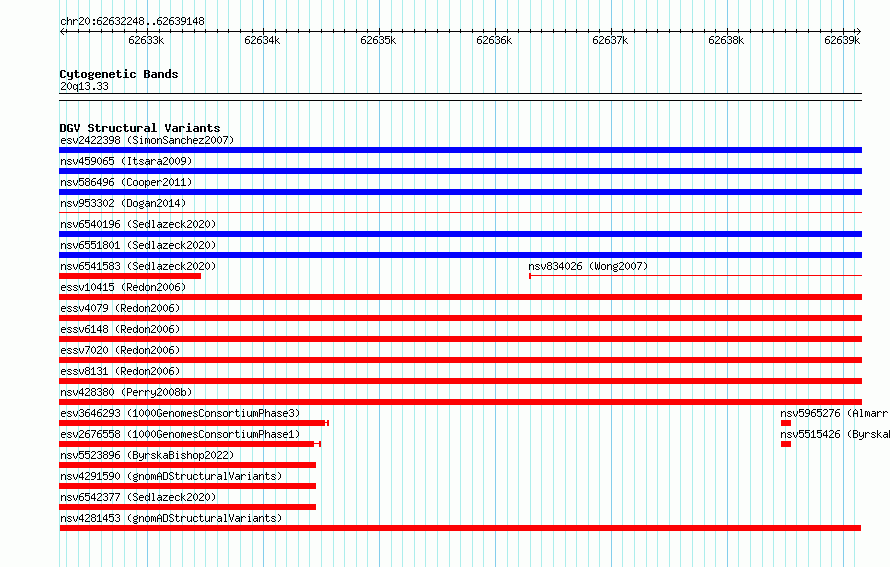Select the small red block under nsv5515426
Screen dimensions: 890x567
(786, 444)
